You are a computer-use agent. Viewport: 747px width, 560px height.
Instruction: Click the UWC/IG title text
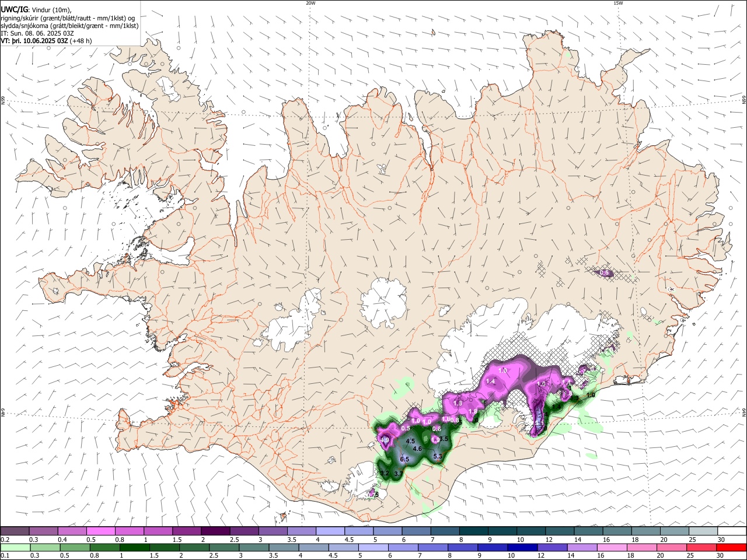click(x=14, y=9)
